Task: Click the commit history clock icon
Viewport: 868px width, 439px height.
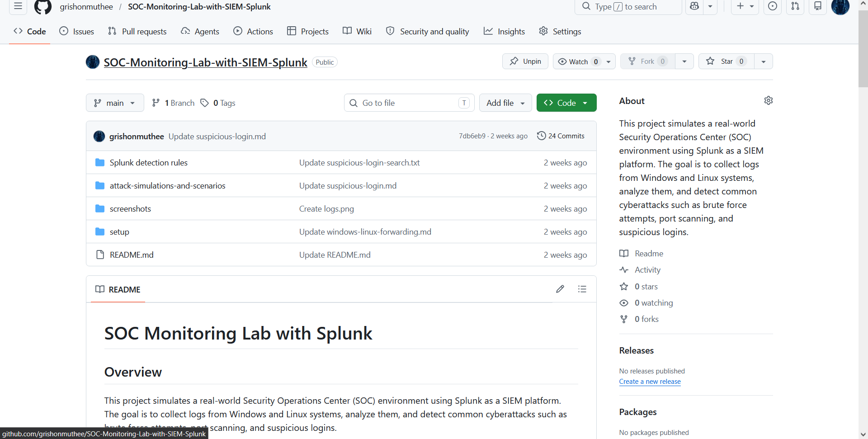Action: tap(541, 136)
